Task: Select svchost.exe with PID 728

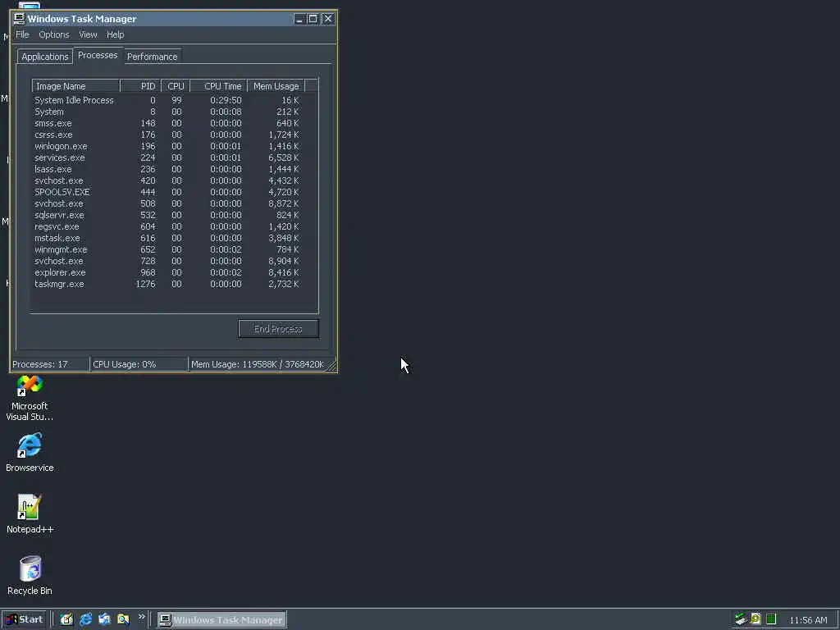Action: tap(167, 262)
